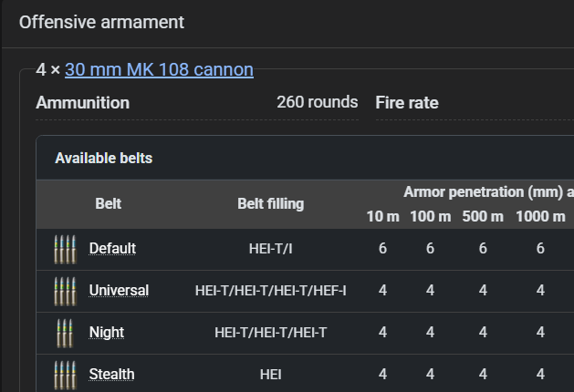This screenshot has width=574, height=392.
Task: Click the 10 m penetration column header
Action: pos(383,216)
